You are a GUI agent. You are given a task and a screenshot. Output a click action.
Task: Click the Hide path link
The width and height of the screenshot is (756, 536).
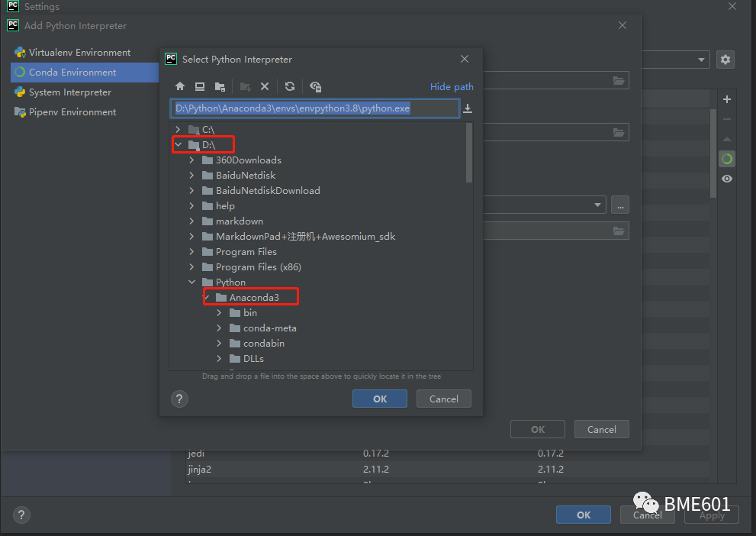pyautogui.click(x=452, y=87)
